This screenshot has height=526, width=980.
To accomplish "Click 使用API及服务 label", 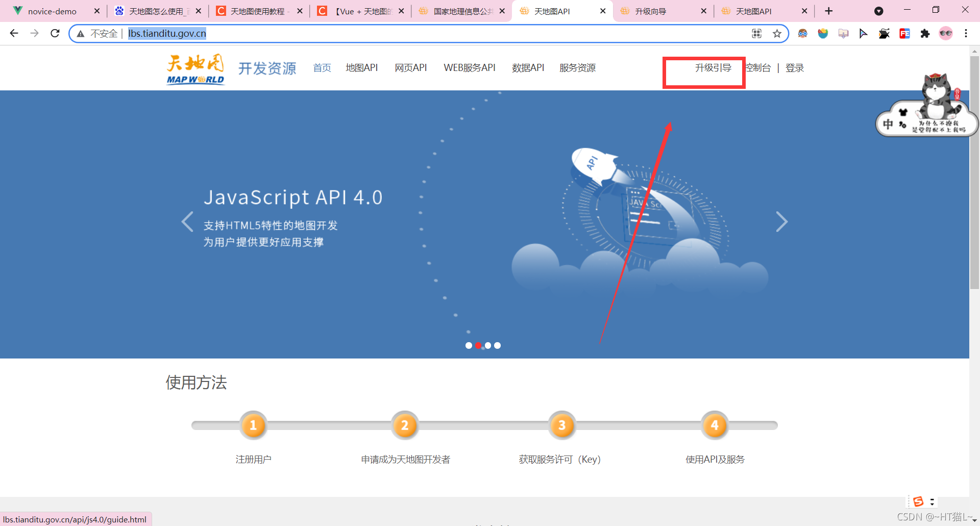I will [x=715, y=460].
